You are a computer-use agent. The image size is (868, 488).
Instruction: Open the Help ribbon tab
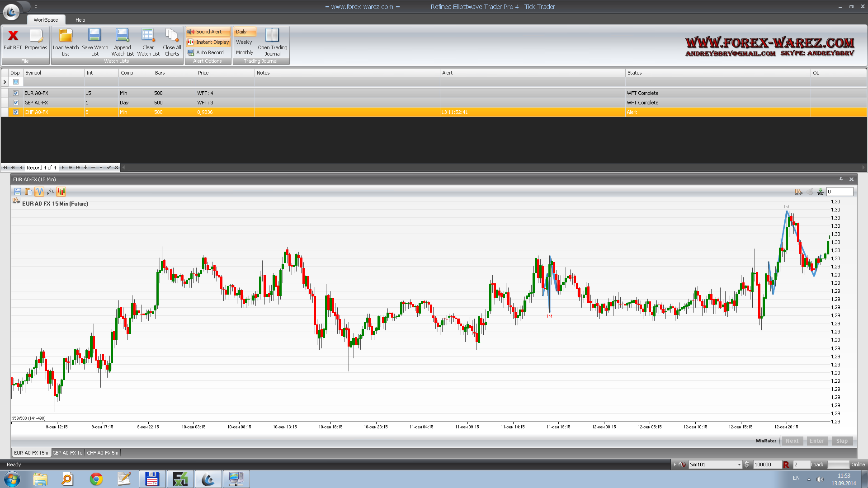[x=80, y=20]
